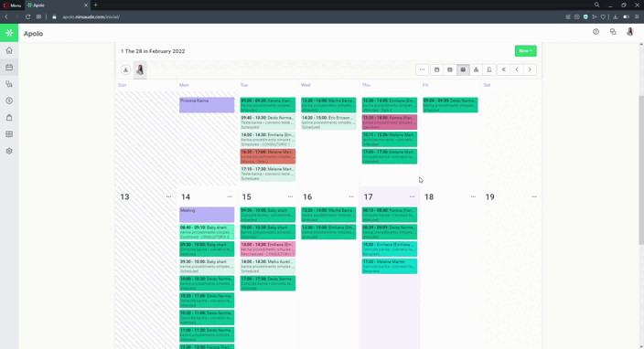Go to next month arrow
The height and width of the screenshot is (349, 644).
click(530, 69)
